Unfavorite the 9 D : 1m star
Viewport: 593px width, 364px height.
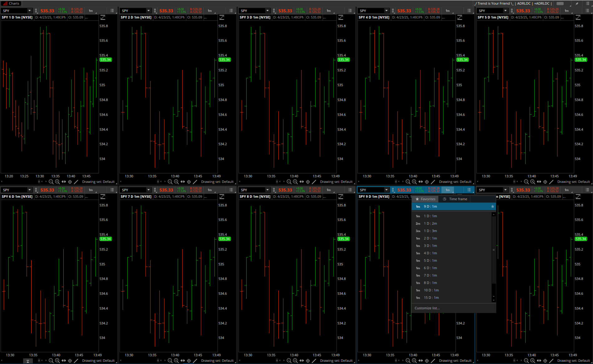tap(493, 206)
